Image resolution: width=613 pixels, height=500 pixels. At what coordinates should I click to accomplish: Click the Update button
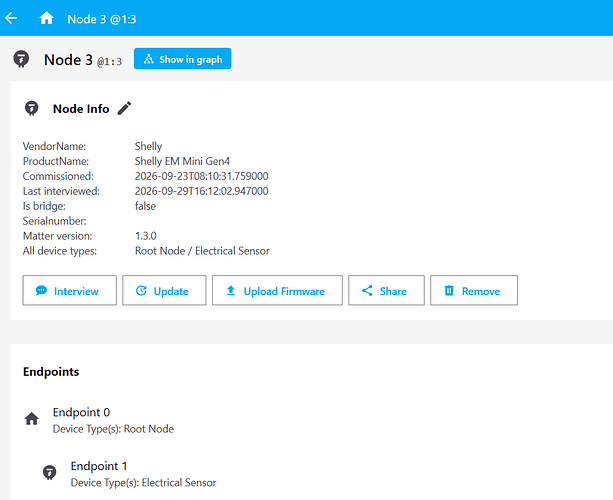click(164, 290)
